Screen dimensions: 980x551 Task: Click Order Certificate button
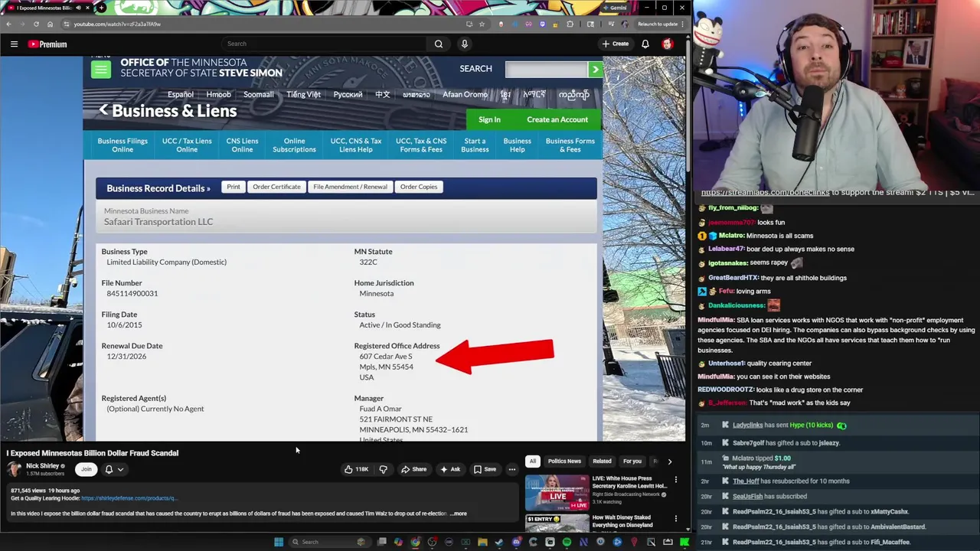276,187
